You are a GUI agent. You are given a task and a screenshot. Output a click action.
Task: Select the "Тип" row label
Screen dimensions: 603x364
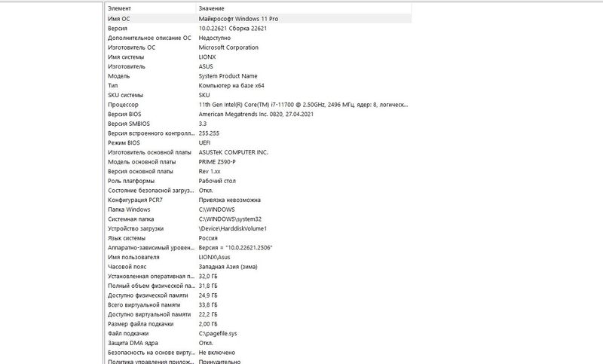tap(112, 85)
